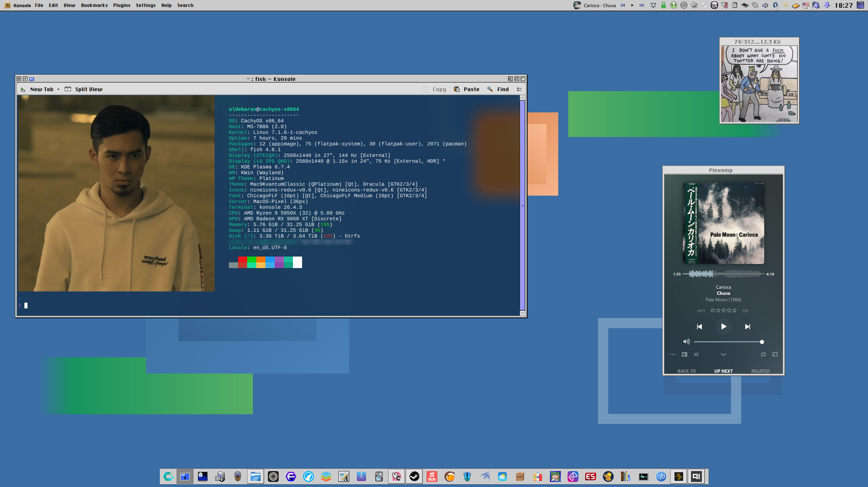Click the artist name Carioca in Plexamp
868x487 pixels.
[724, 287]
